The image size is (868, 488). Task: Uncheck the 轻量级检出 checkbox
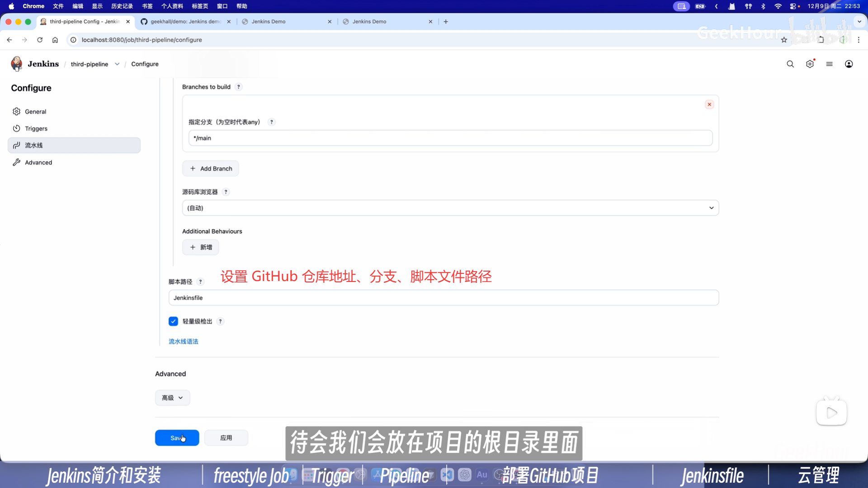173,321
